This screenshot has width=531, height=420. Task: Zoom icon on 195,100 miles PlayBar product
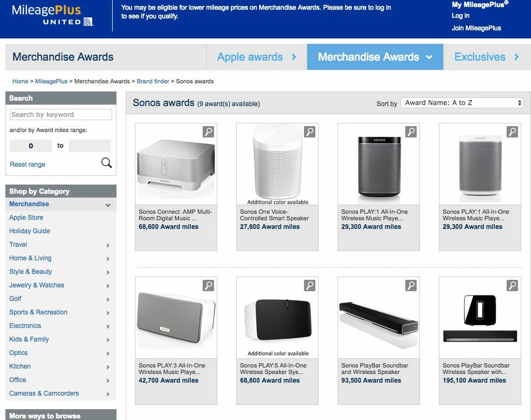pyautogui.click(x=512, y=285)
